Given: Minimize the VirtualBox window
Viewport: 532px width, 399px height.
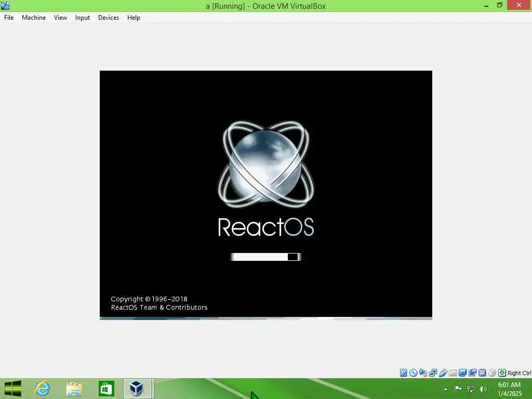Looking at the screenshot, I should (486, 5).
